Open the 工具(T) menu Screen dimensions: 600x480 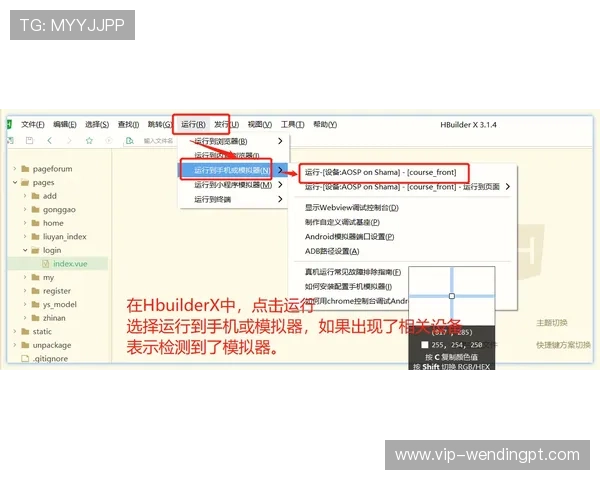293,124
